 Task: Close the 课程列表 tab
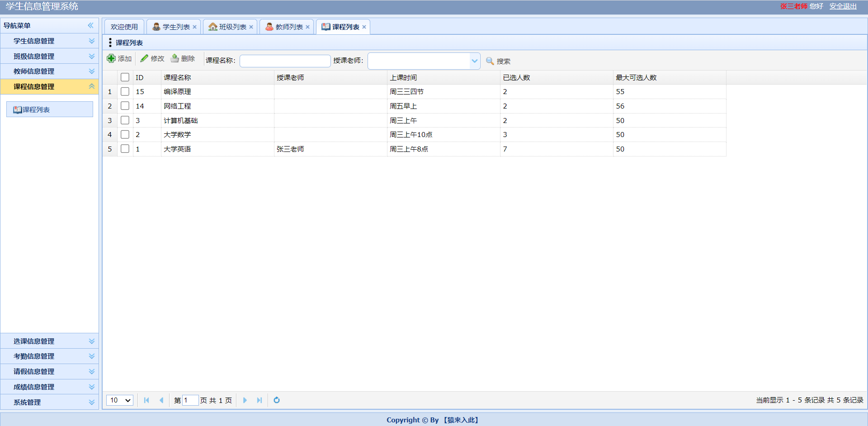(x=364, y=27)
